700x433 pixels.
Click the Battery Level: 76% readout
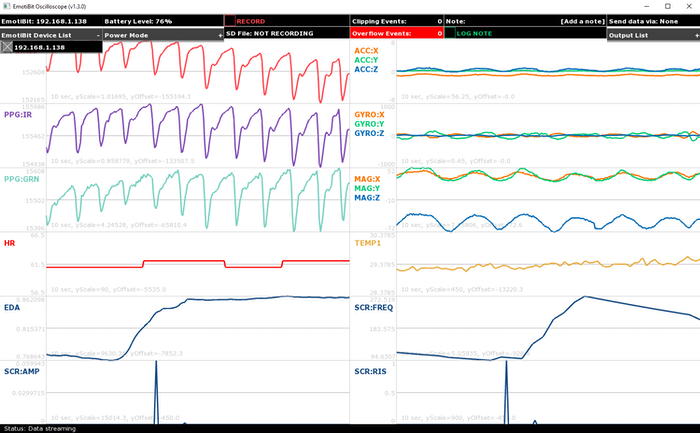pyautogui.click(x=138, y=21)
